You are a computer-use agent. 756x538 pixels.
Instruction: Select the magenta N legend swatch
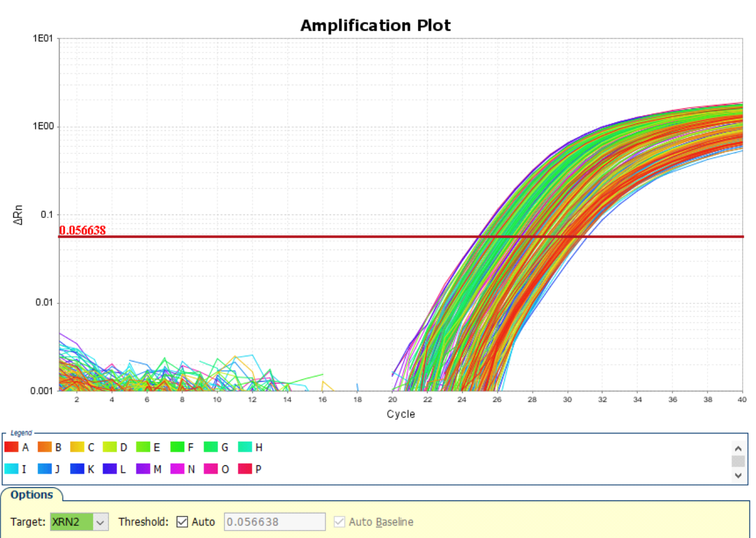click(177, 469)
